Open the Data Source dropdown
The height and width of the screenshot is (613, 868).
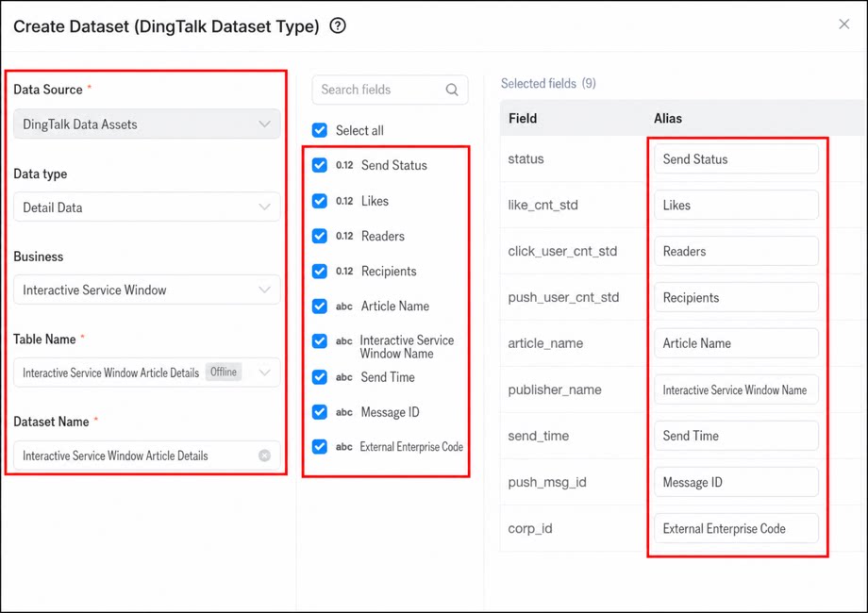click(146, 124)
